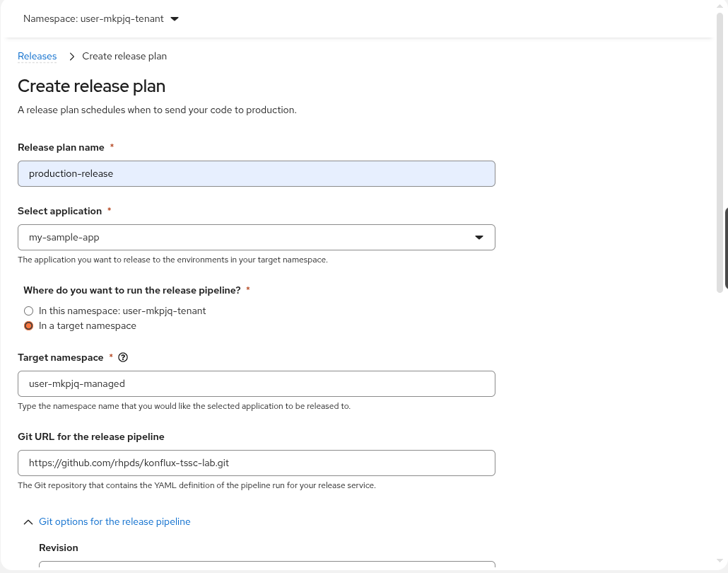Screen dimensions: 728x573
Task: Edit the Target namespace field
Action: [x=257, y=384]
